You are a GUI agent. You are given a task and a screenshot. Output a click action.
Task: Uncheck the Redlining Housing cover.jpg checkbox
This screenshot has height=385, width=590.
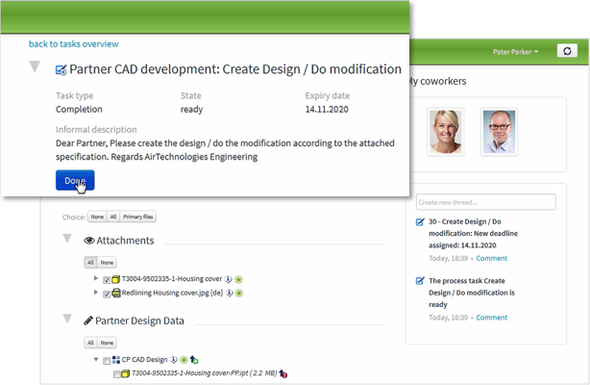click(106, 294)
